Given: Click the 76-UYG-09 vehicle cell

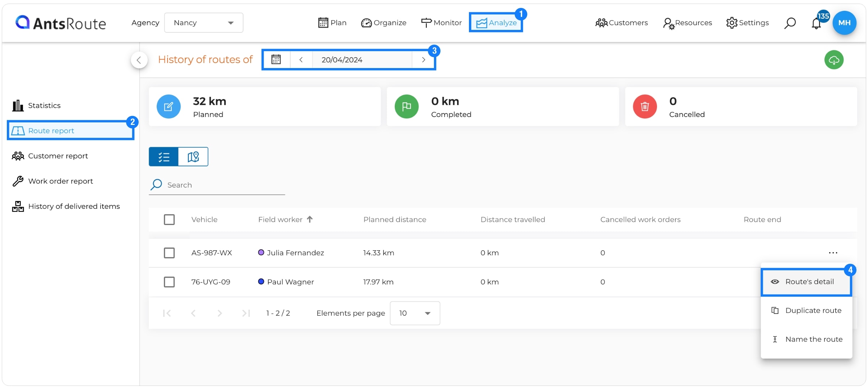Looking at the screenshot, I should pos(211,282).
